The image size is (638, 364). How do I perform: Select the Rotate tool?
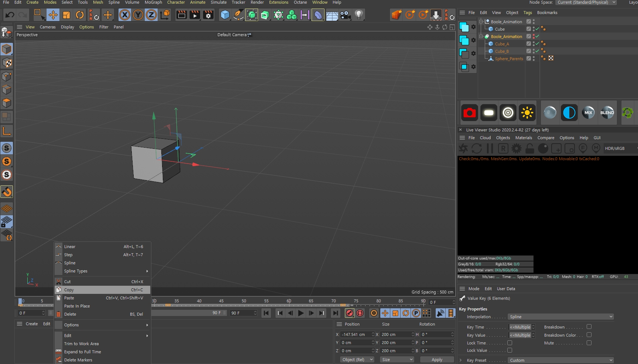pyautogui.click(x=80, y=15)
